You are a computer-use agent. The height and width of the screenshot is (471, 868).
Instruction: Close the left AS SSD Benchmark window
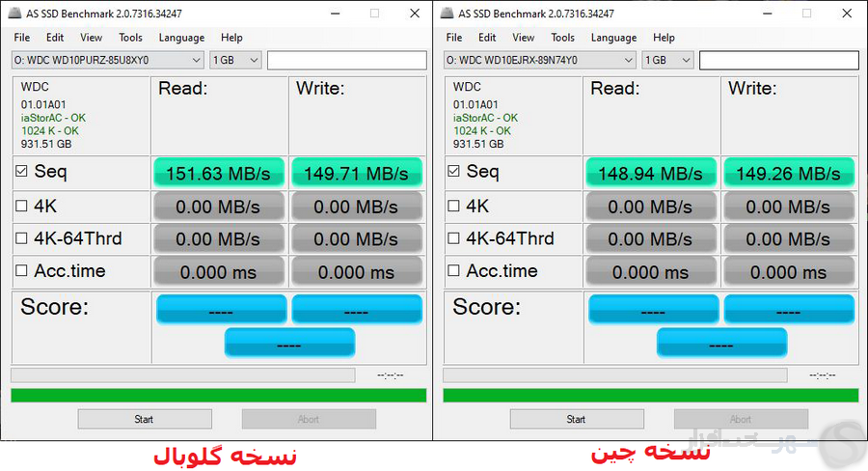[x=415, y=14]
